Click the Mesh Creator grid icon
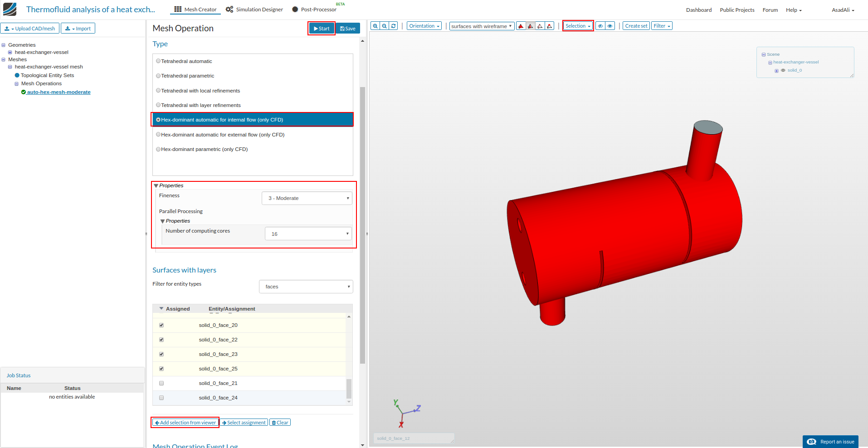Viewport: 868px width, 448px height. [178, 9]
